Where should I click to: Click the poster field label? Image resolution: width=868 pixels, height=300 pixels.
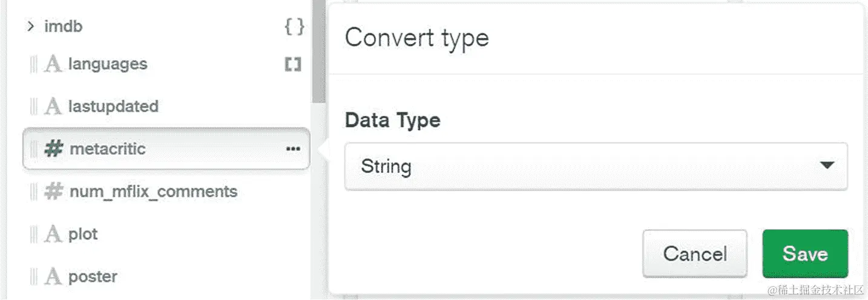[x=93, y=277]
